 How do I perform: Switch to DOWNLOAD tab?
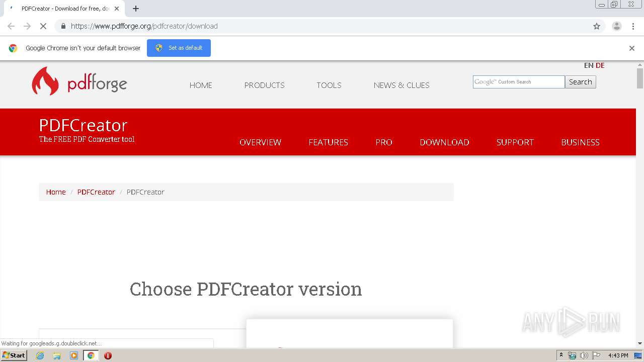pos(444,142)
